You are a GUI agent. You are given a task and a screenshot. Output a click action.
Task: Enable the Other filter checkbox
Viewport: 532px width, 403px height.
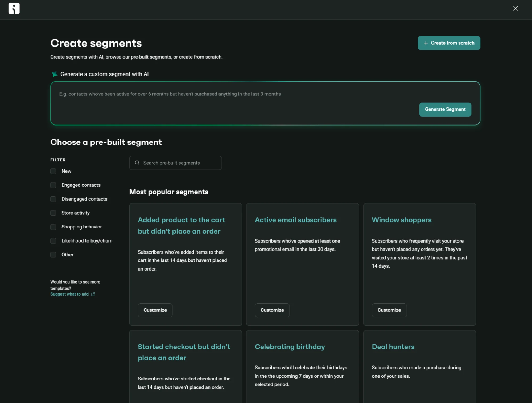53,255
